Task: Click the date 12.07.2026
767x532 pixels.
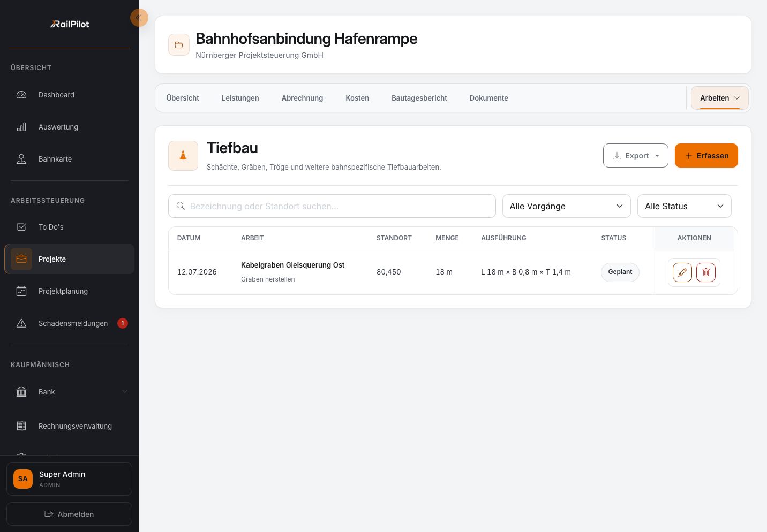Action: point(197,272)
